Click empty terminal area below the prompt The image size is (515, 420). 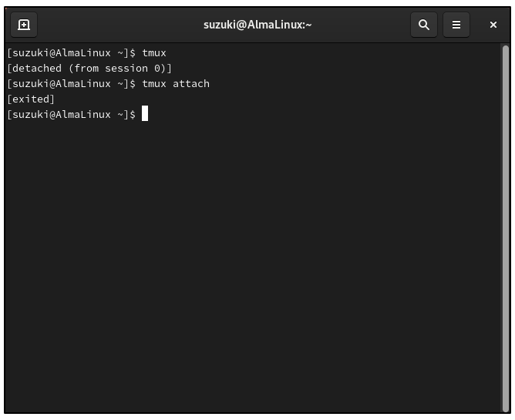[254, 270]
